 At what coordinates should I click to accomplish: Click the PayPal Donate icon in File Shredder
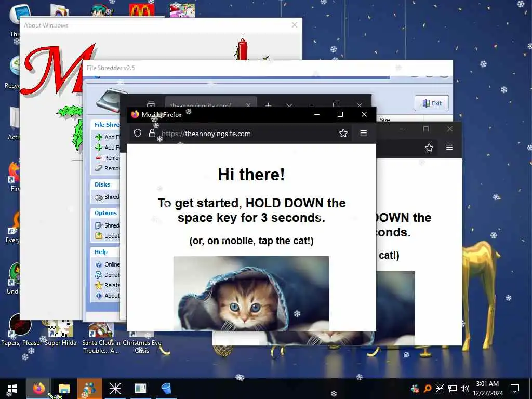point(99,275)
